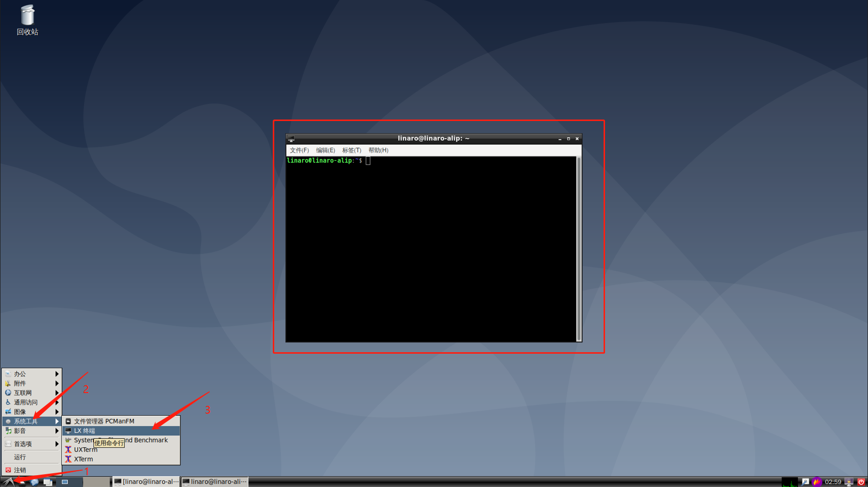Expand the 通用访问 submenu
The height and width of the screenshot is (487, 868).
click(x=32, y=402)
